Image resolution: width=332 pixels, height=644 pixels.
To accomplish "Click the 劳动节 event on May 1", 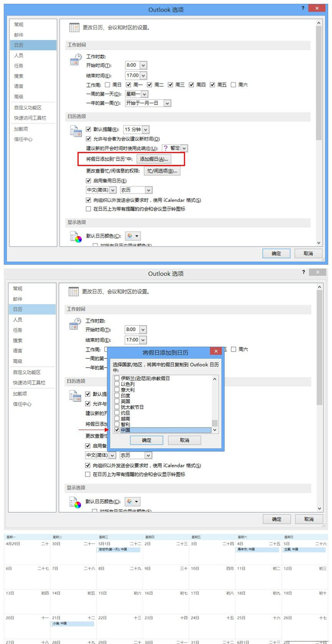I will (x=119, y=550).
